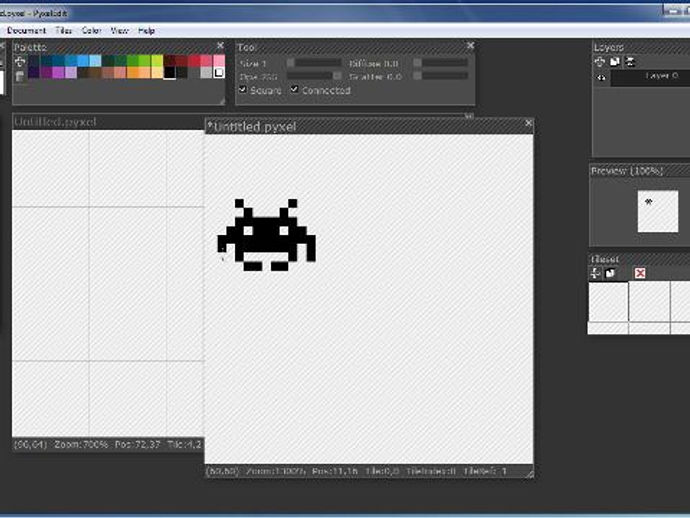This screenshot has height=518, width=690.
Task: Select the lavender swatch in second row
Action: (x=71, y=73)
